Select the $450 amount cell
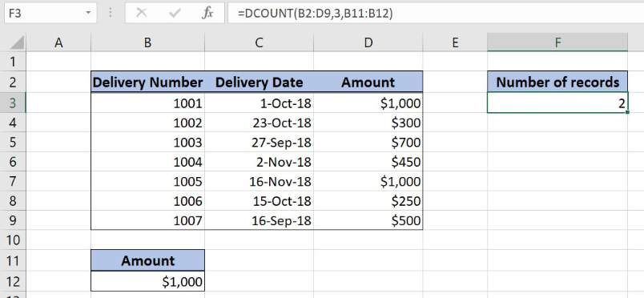This screenshot has width=644, height=298. [x=368, y=162]
